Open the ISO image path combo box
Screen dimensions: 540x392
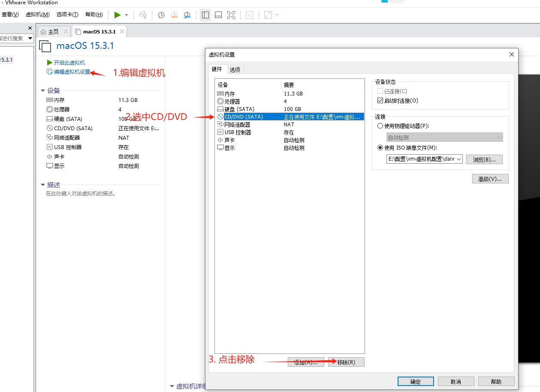425,159
